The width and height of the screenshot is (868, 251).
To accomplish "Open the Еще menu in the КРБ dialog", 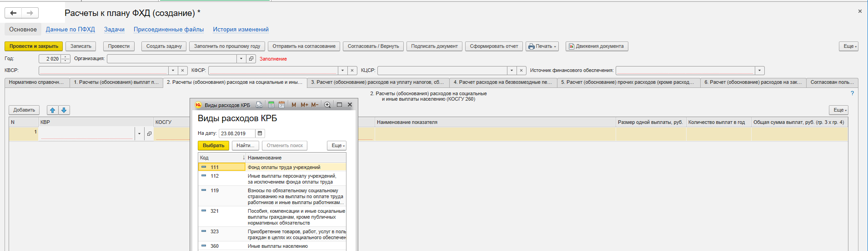I will (x=336, y=145).
